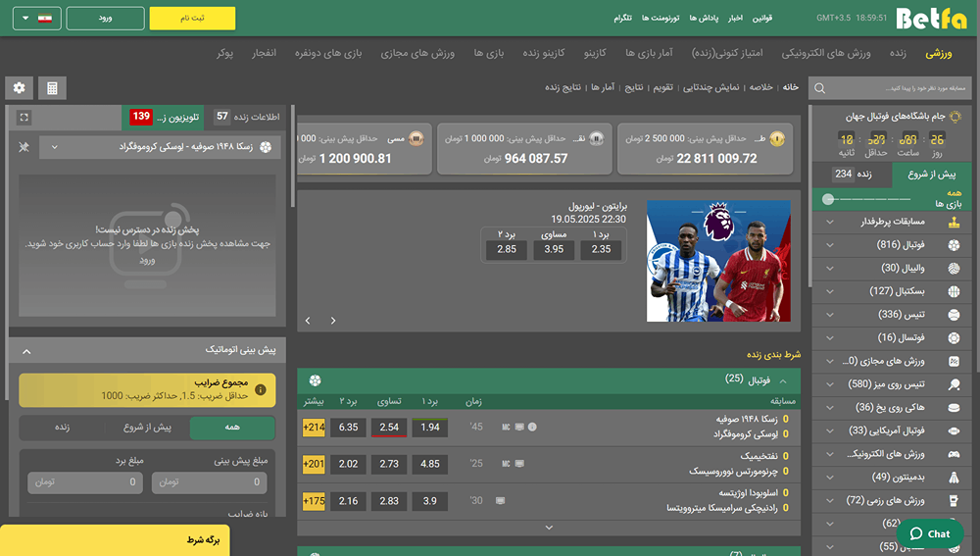Open the settings gear icon
The width and height of the screenshot is (980, 556).
(20, 88)
